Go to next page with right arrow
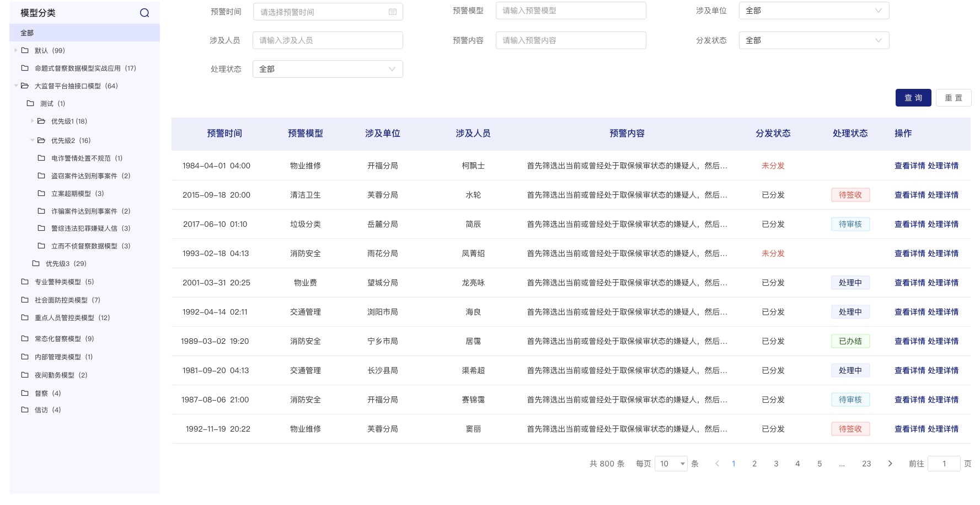 tap(890, 464)
